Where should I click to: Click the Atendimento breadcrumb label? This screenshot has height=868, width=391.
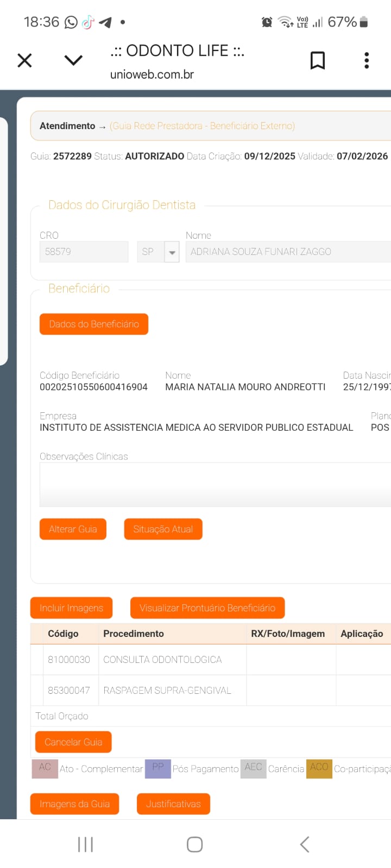[x=67, y=126]
